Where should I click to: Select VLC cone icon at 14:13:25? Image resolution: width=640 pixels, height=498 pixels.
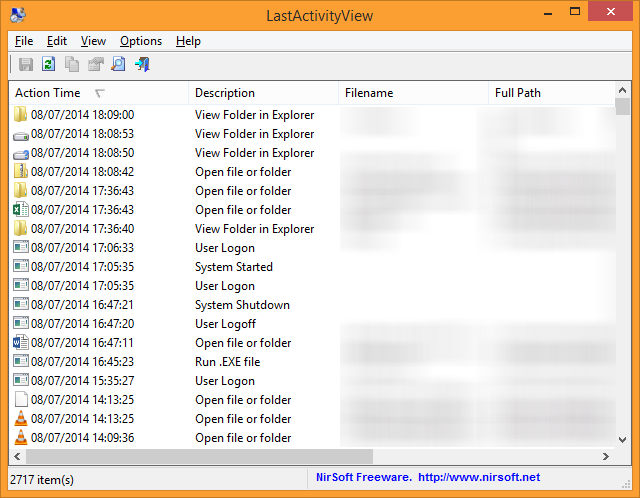point(20,418)
